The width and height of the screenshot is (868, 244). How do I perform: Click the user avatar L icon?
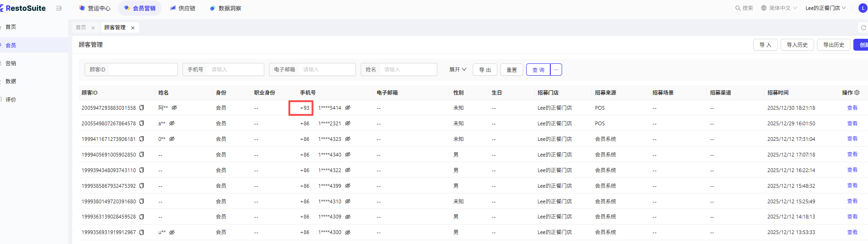863,8
